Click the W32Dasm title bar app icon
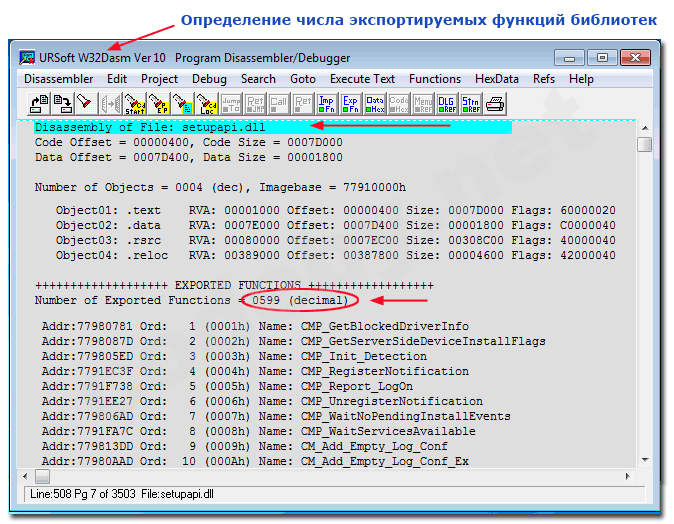Viewport: 674px width, 524px height. click(x=27, y=58)
